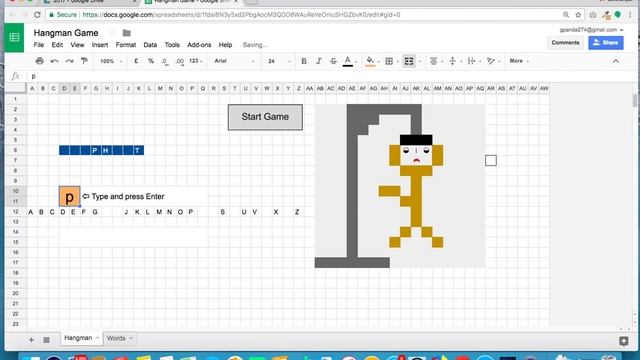This screenshot has width=640, height=360.
Task: Click the Hangman Game title
Action: pyautogui.click(x=66, y=33)
